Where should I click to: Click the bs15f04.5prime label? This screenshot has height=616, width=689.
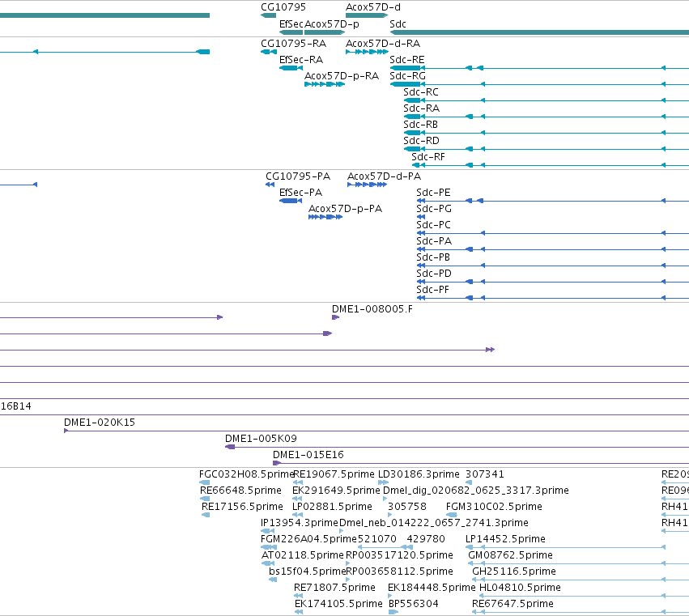pyautogui.click(x=308, y=572)
